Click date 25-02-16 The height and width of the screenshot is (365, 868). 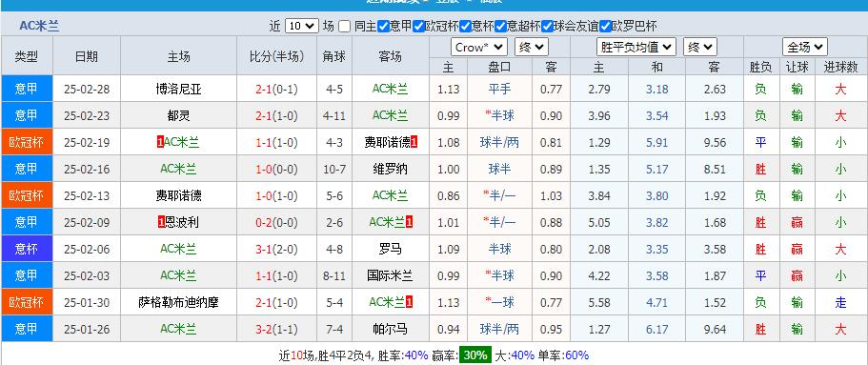[x=87, y=169]
